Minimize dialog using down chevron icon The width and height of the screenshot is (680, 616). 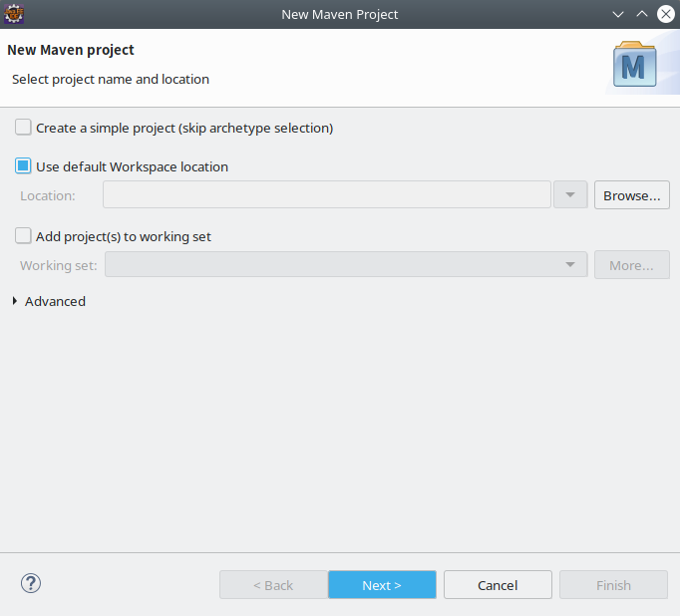pos(618,14)
